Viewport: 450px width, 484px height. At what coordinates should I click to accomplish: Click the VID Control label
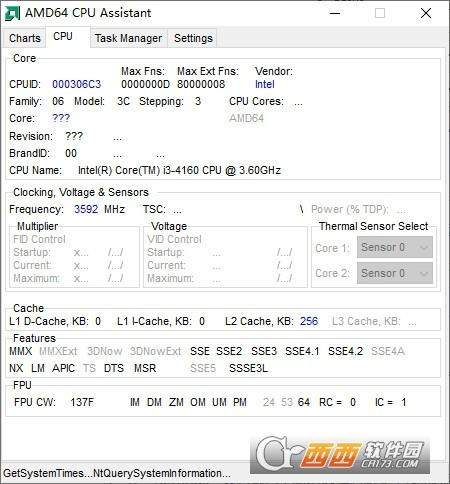tap(174, 239)
